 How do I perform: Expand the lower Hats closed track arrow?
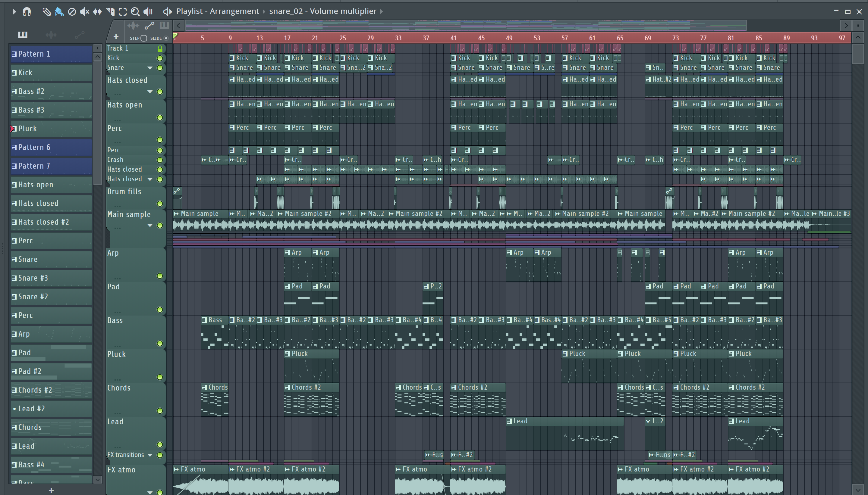(150, 179)
